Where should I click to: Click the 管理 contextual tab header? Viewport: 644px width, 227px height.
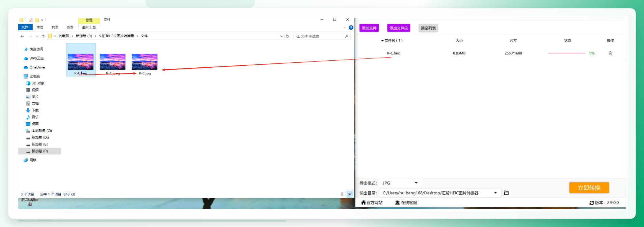pos(89,20)
